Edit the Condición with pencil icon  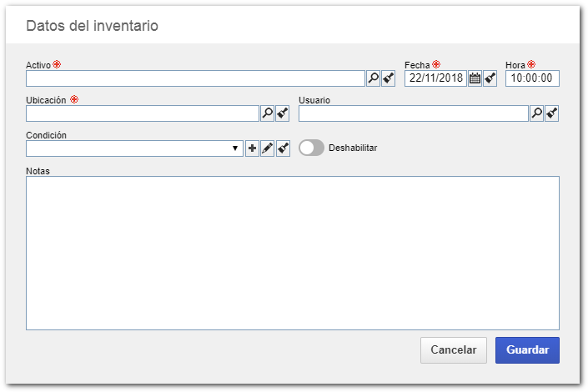(x=268, y=148)
